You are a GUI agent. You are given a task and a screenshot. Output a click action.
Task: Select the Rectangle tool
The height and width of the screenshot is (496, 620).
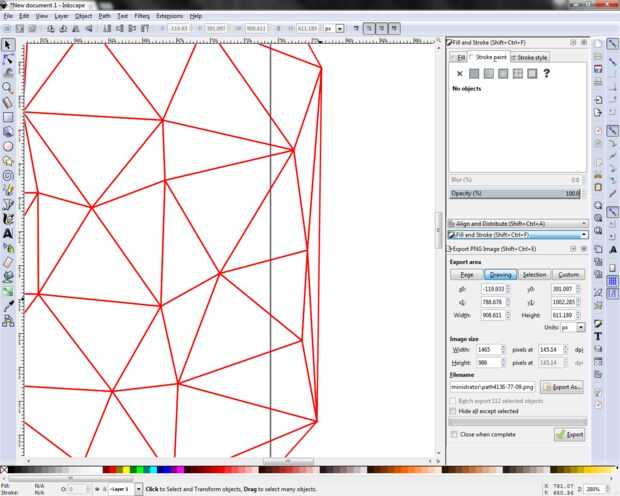pyautogui.click(x=8, y=117)
